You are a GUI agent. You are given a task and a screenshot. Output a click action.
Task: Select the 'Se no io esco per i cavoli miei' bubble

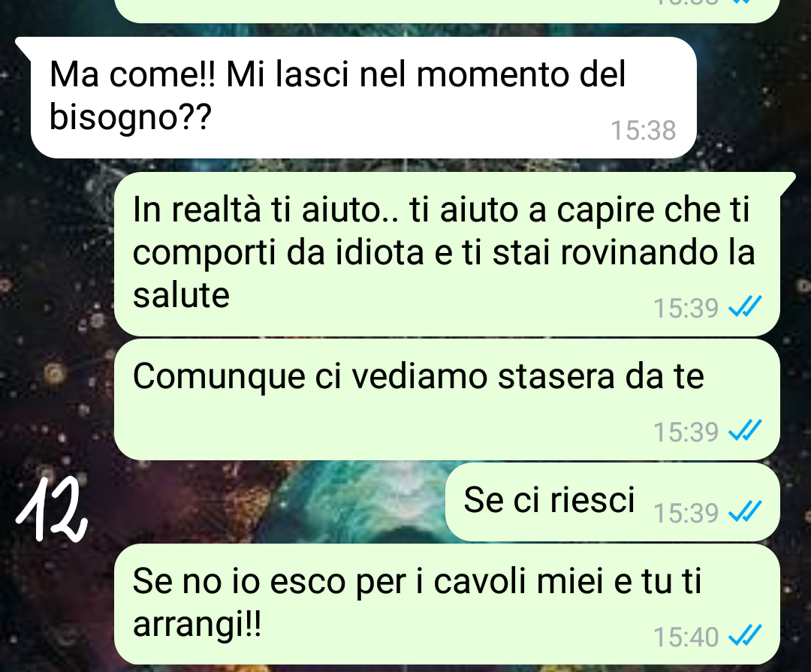447,604
